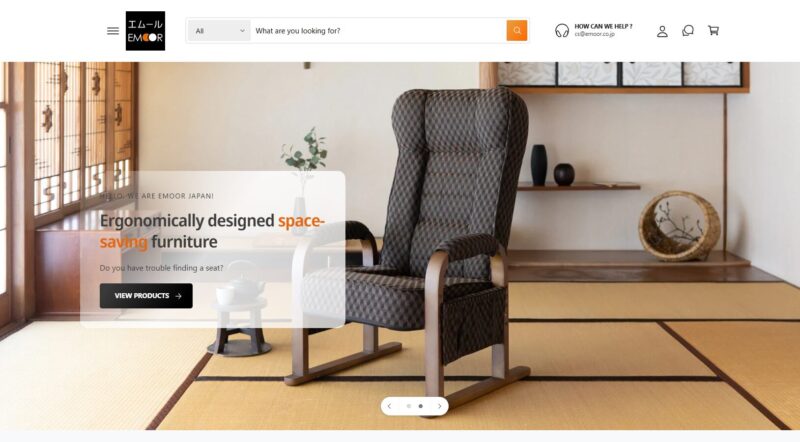Go to previous slide arrow
Viewport: 800px width, 442px height.
click(389, 406)
